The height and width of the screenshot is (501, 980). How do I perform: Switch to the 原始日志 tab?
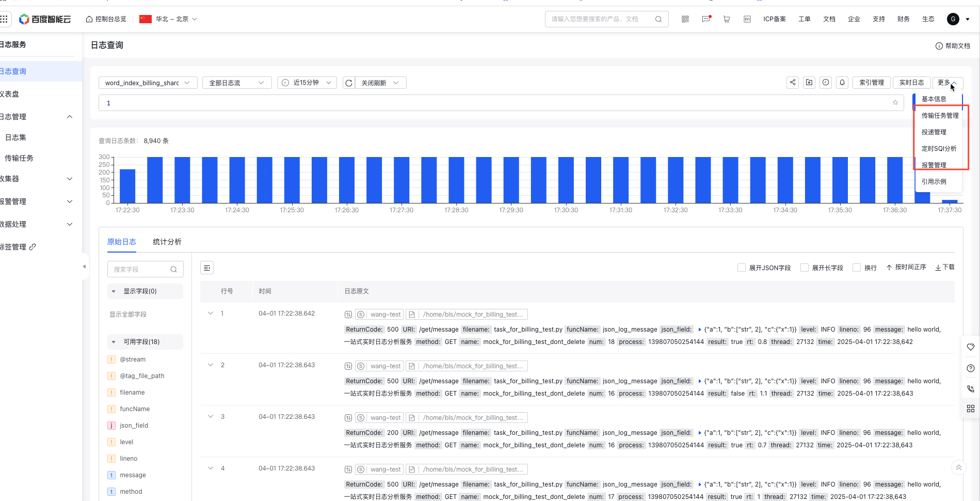pyautogui.click(x=122, y=242)
